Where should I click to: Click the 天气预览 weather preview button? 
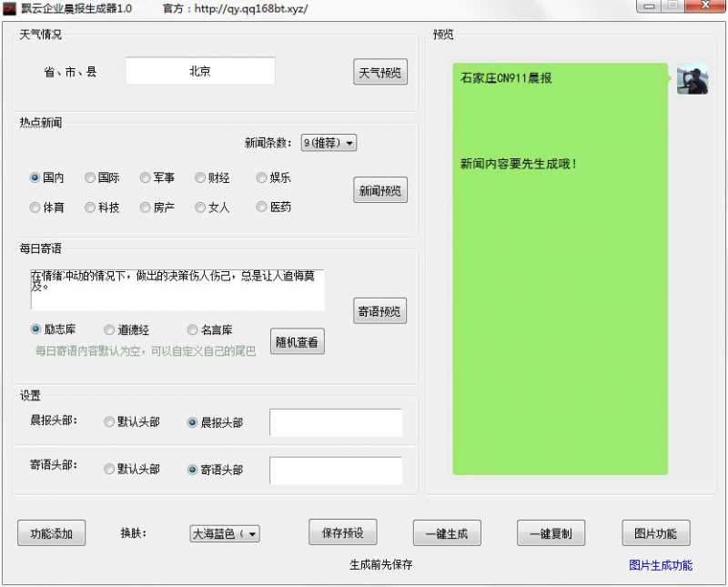pos(379,72)
